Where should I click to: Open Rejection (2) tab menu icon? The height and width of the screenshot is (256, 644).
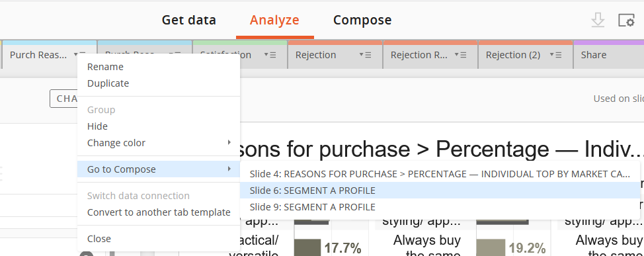point(555,55)
